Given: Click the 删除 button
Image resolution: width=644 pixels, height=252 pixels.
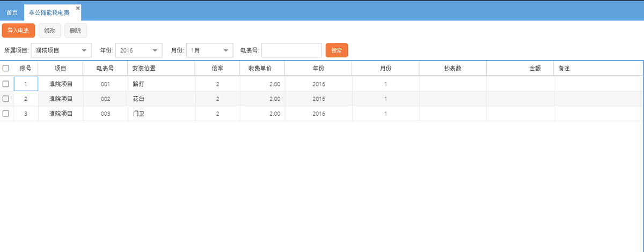Looking at the screenshot, I should pos(76,31).
